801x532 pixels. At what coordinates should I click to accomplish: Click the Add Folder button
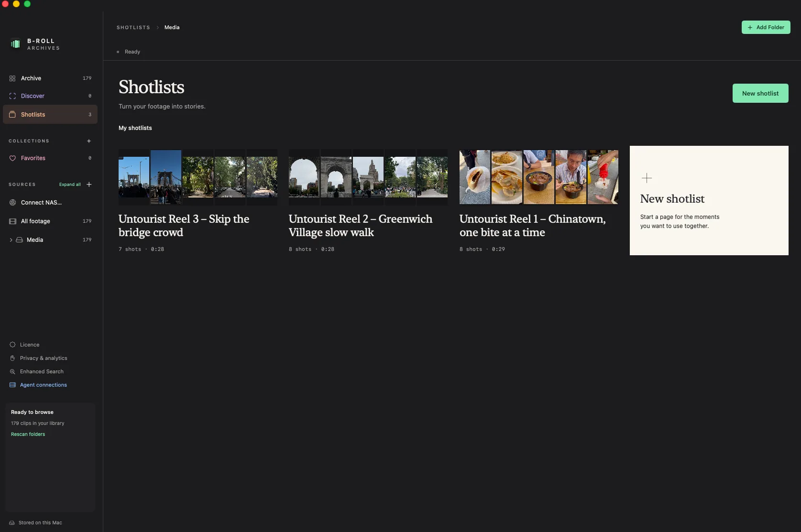click(x=766, y=27)
